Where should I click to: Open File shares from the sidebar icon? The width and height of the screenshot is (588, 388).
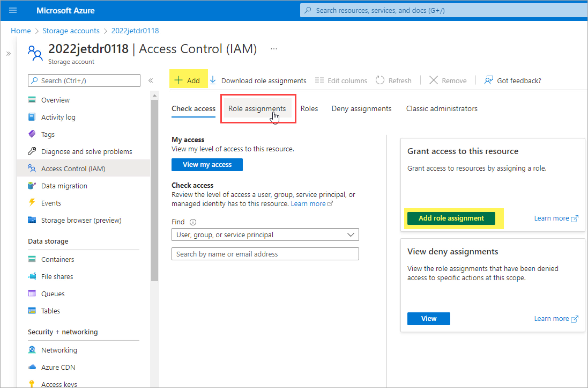(x=32, y=276)
